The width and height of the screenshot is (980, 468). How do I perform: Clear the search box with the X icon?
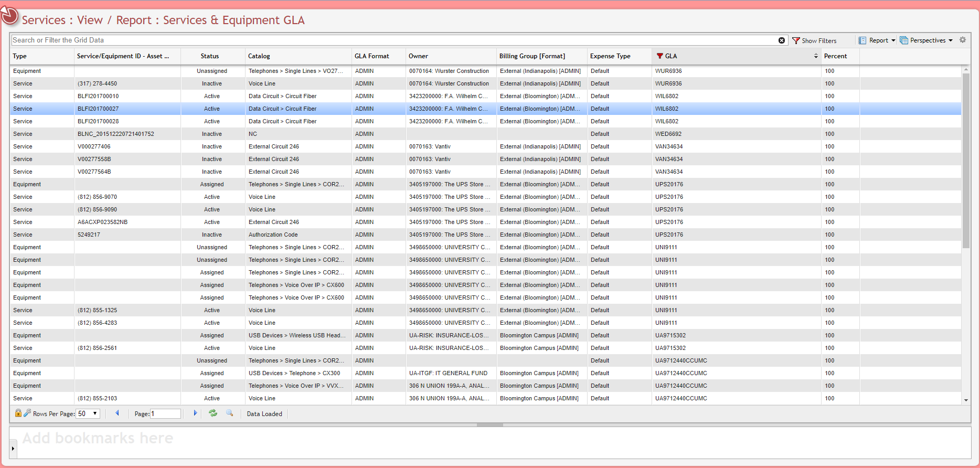[782, 40]
